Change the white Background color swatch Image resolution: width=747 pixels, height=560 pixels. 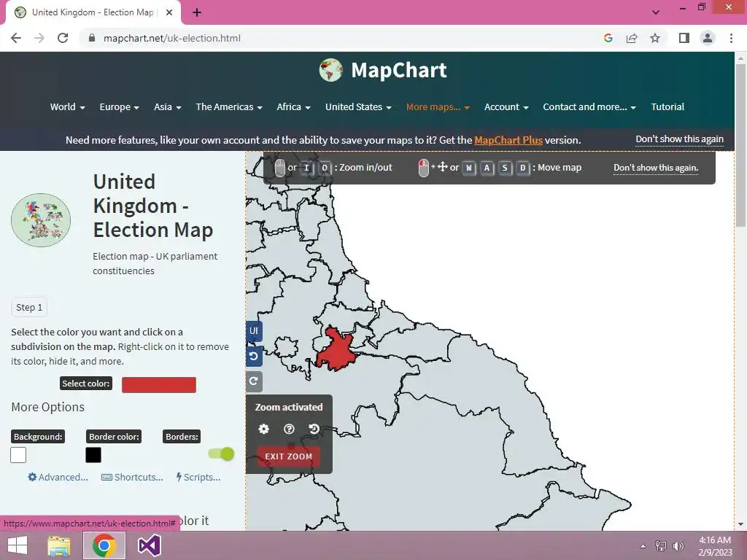pyautogui.click(x=18, y=455)
